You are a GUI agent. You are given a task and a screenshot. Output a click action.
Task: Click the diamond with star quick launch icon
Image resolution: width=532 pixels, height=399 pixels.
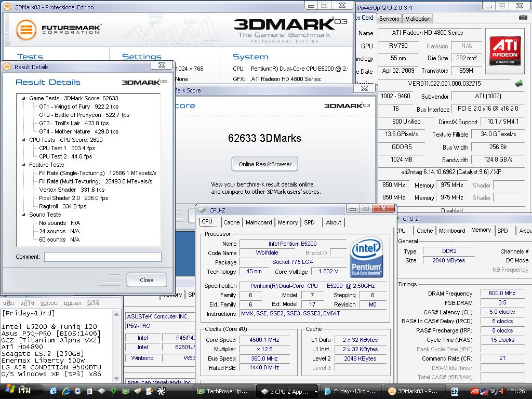(x=137, y=391)
